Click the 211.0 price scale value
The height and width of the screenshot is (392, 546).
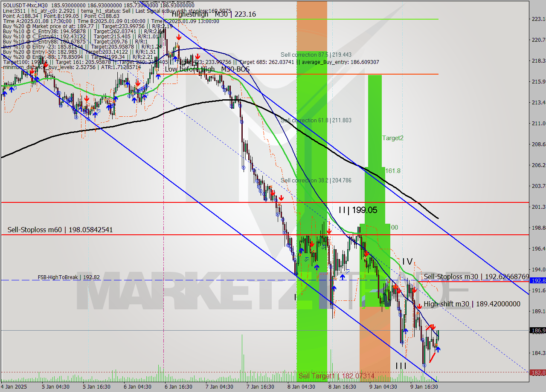(539, 123)
